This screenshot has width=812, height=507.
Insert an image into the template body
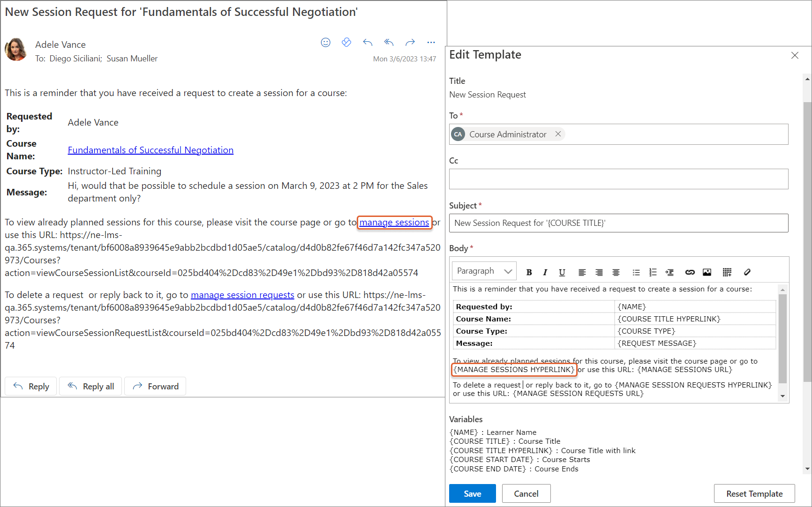click(707, 272)
